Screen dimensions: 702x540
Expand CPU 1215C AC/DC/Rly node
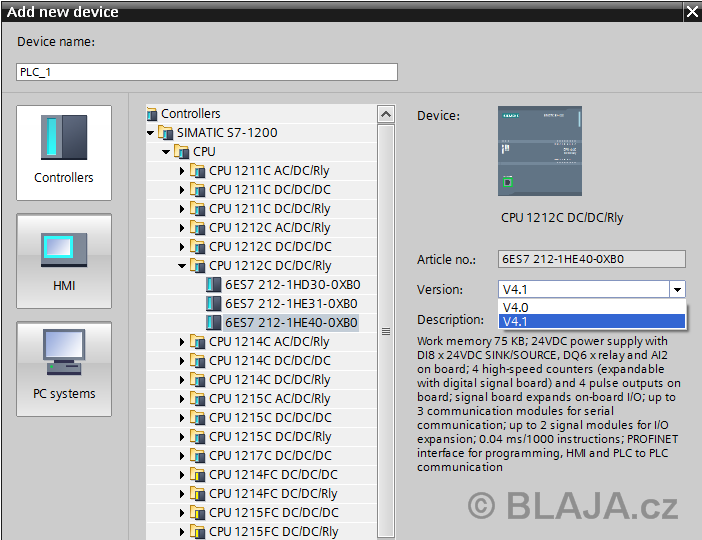coord(182,399)
